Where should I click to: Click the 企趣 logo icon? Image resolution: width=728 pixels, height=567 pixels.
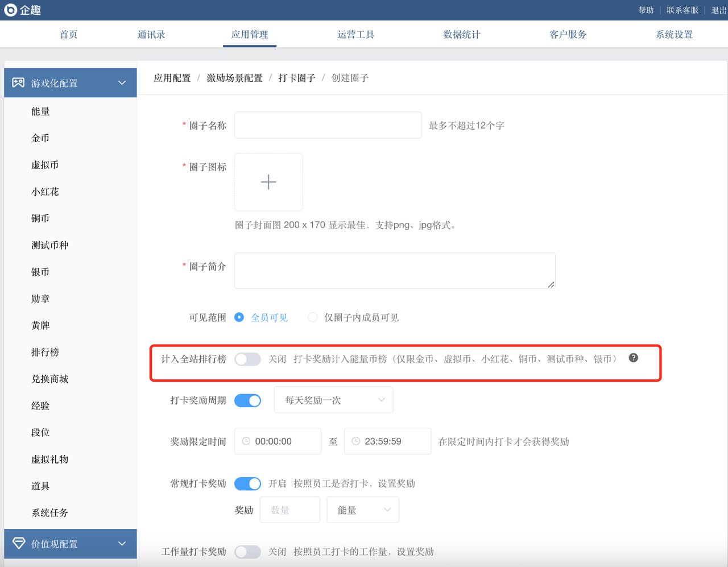(x=10, y=10)
